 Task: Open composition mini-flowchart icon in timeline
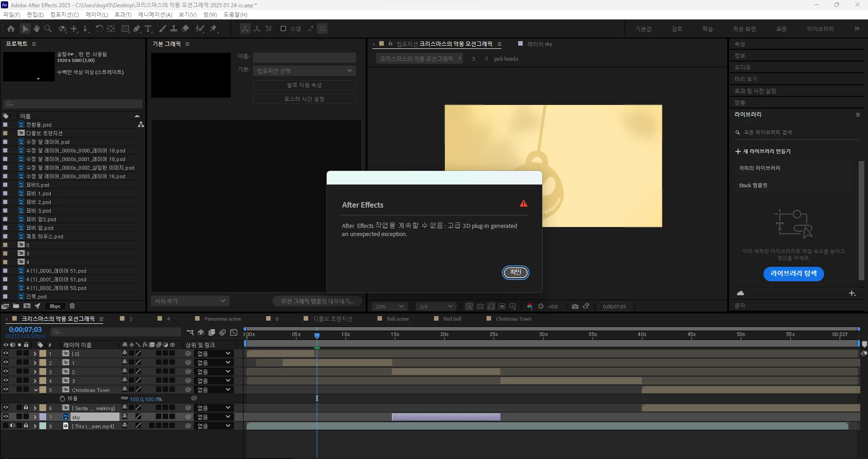point(190,332)
